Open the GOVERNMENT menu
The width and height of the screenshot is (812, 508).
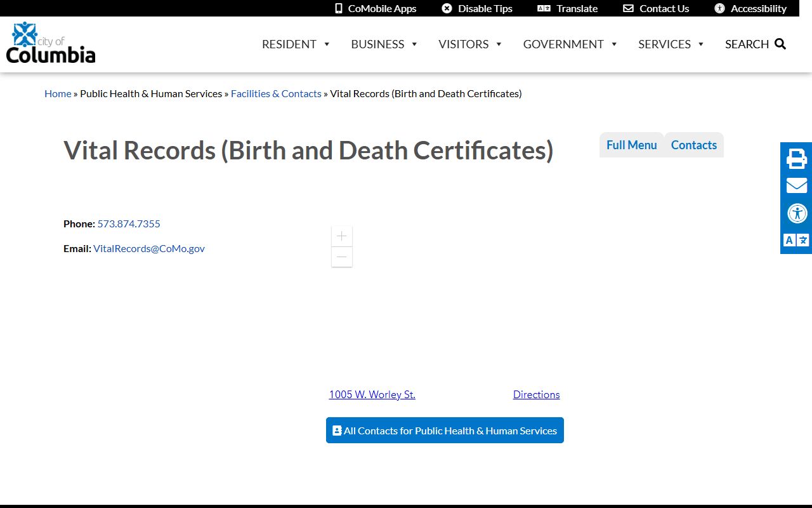tap(563, 44)
